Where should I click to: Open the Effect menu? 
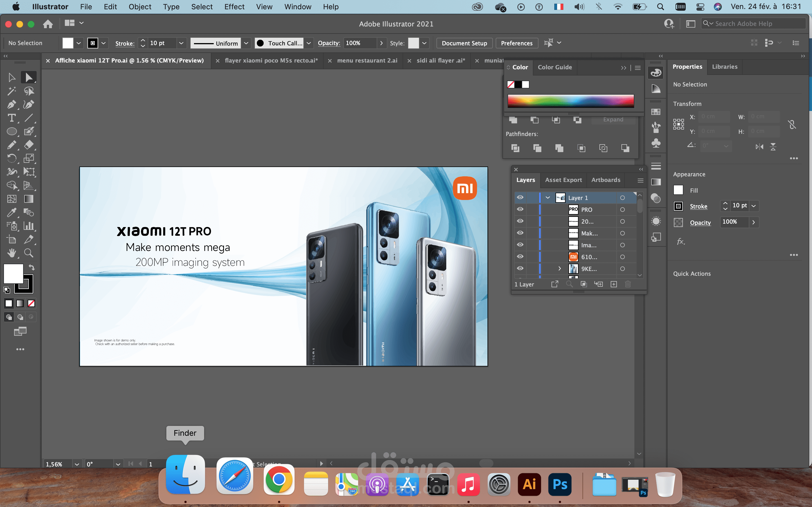(234, 7)
